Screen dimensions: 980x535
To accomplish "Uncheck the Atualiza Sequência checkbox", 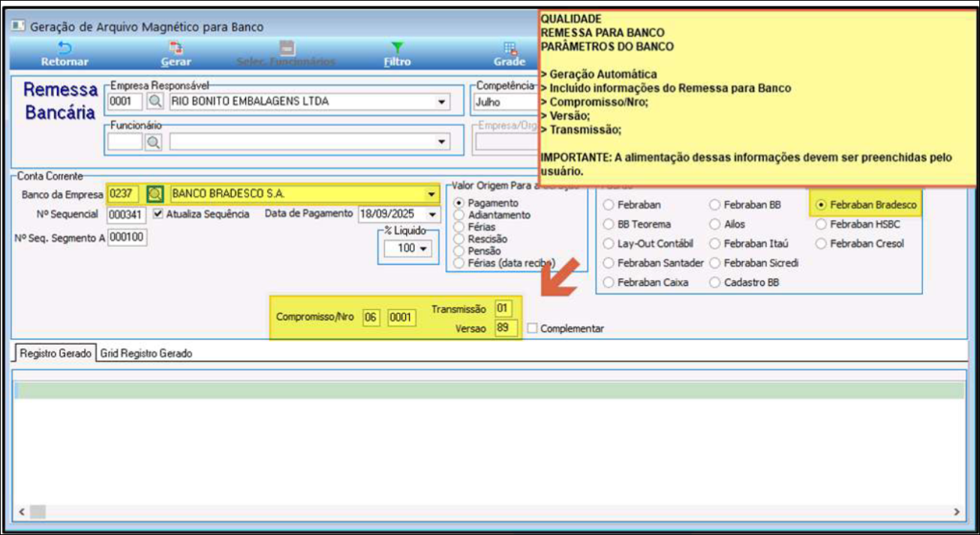I will tap(158, 214).
